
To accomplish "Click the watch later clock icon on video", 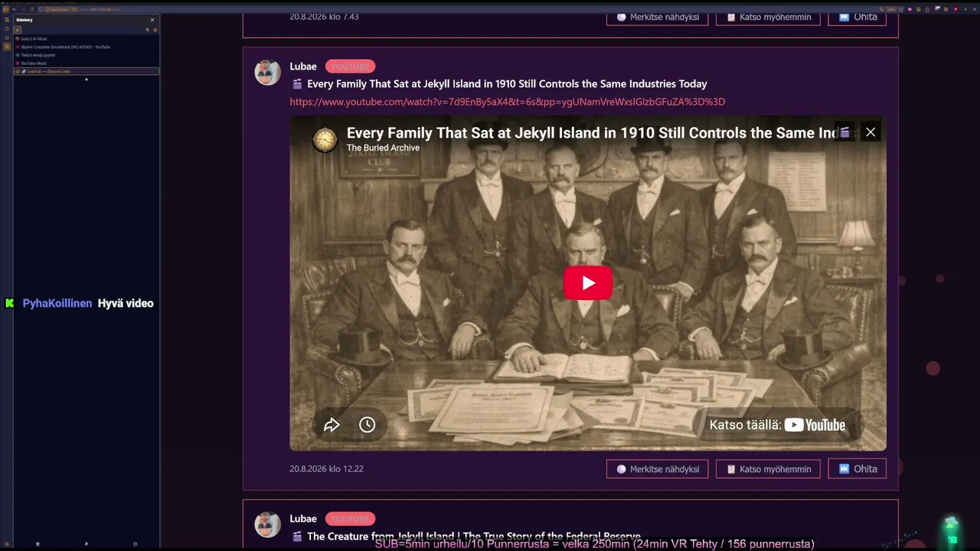I will [x=367, y=425].
